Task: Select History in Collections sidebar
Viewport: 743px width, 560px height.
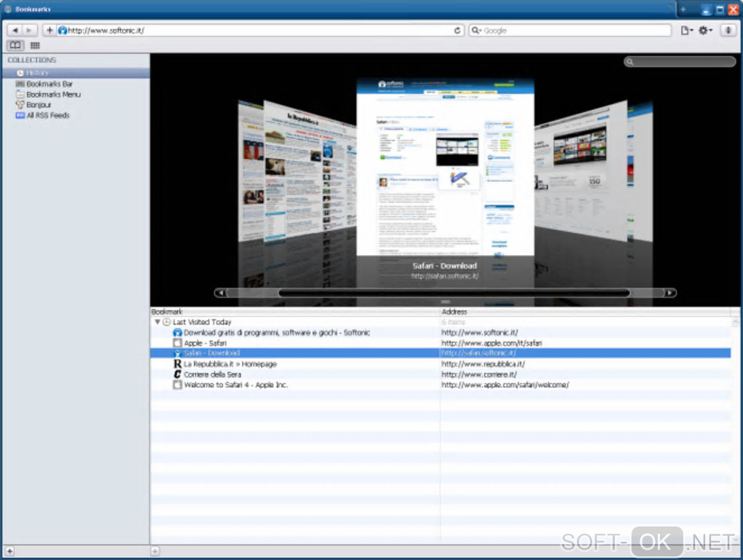Action: 76,73
